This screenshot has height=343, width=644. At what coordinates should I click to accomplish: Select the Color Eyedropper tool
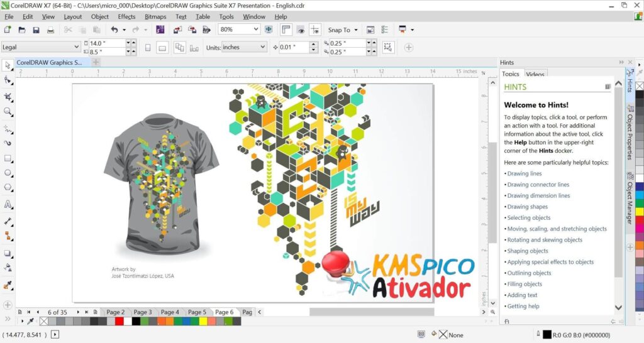pyautogui.click(x=8, y=285)
